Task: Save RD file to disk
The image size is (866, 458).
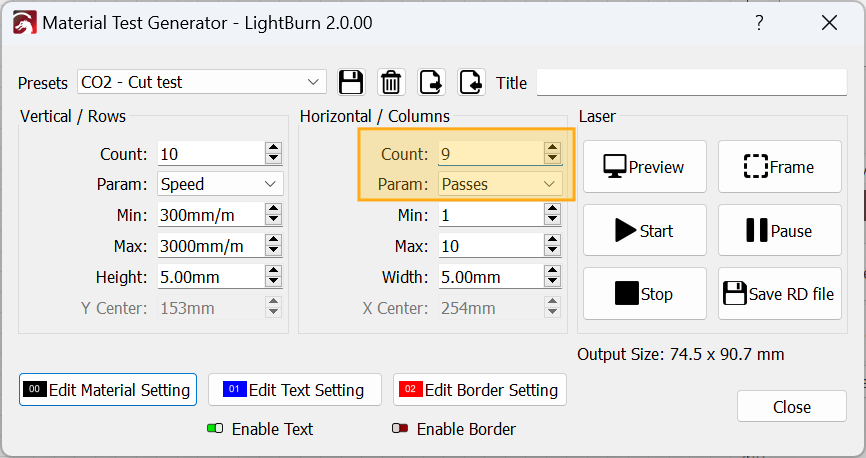Action: point(779,294)
